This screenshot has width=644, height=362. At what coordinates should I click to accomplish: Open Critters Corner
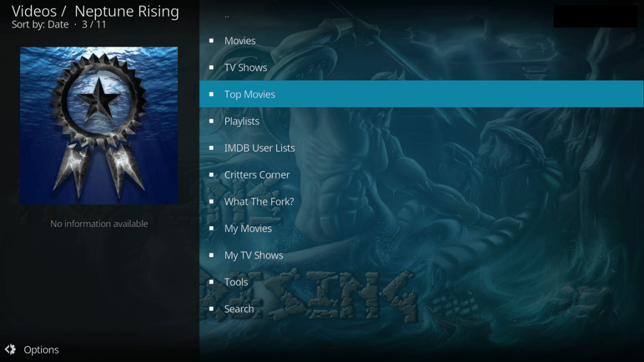[421, 175]
